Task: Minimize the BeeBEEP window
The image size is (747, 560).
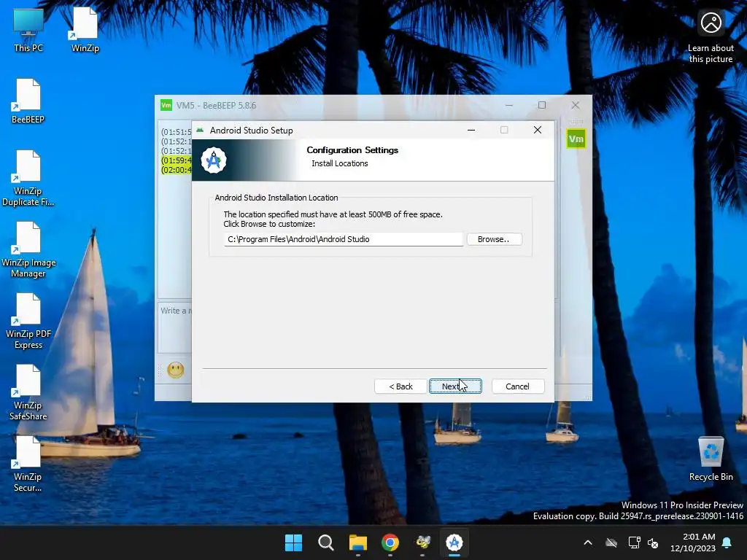Action: [x=509, y=105]
